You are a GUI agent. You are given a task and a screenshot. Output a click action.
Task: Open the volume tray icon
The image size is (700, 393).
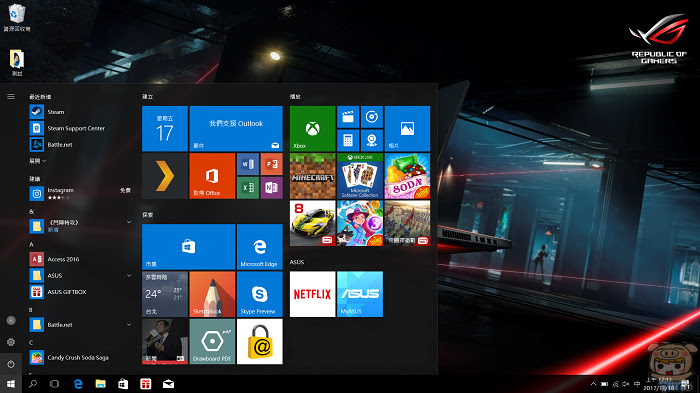626,384
